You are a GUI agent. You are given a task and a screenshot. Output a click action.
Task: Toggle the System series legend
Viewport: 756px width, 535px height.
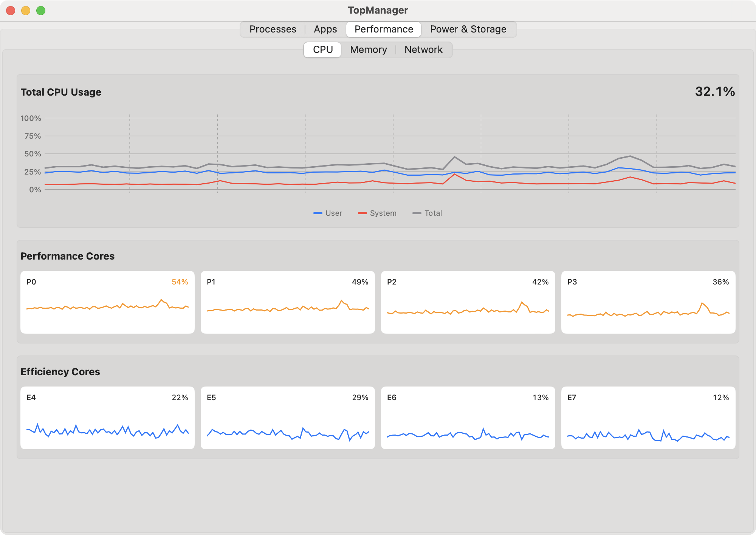377,213
